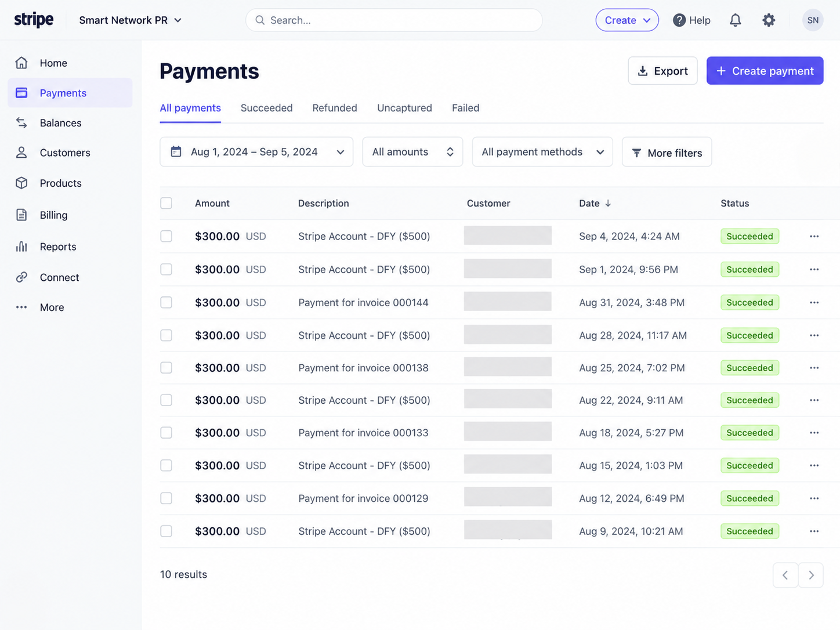Go to previous results page

[x=785, y=575]
